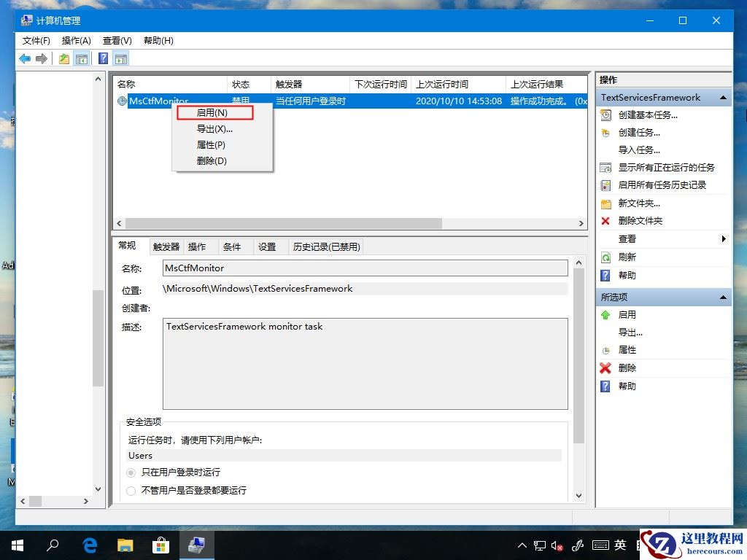This screenshot has width=747, height=560.
Task: Collapse the selected item section header
Action: tap(722, 297)
